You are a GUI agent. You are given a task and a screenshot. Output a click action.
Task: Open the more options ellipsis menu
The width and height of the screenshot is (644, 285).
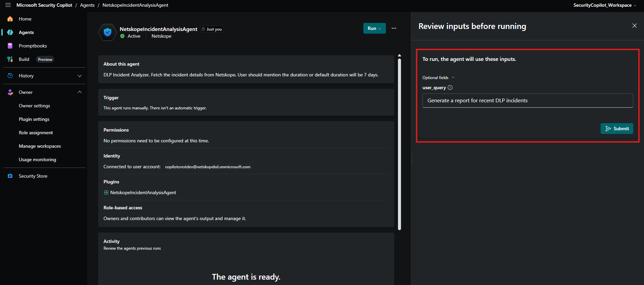(x=394, y=28)
